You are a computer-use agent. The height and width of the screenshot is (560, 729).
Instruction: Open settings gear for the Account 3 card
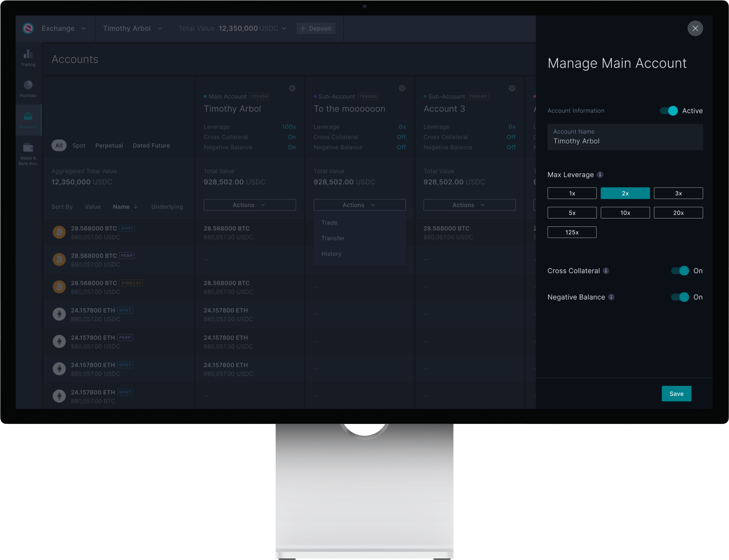click(x=512, y=88)
